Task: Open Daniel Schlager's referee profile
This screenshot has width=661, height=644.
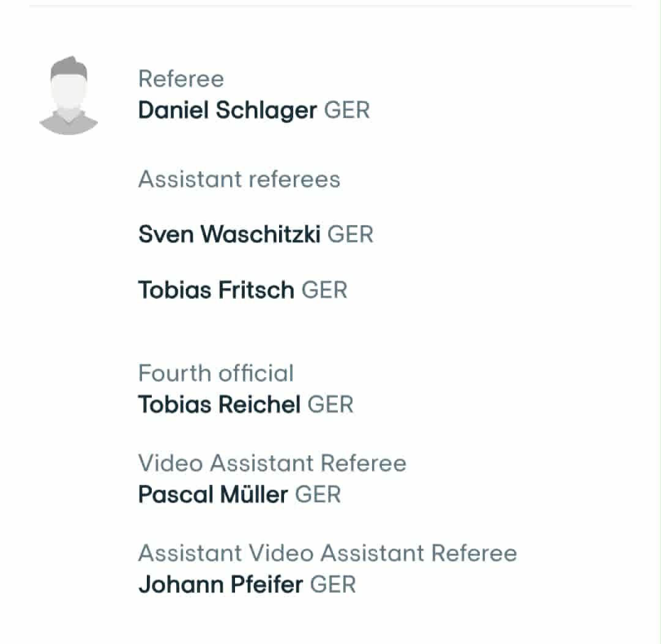Action: [227, 110]
